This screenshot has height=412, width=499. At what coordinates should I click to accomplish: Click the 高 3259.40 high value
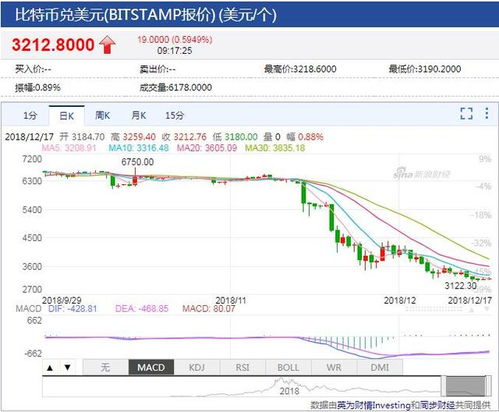click(x=133, y=137)
